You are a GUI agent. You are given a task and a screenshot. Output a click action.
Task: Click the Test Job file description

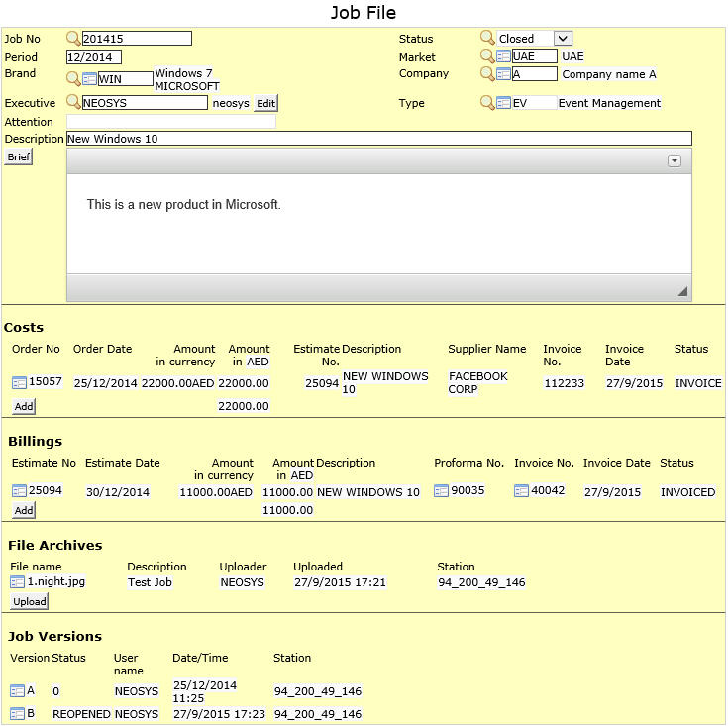[x=150, y=582]
